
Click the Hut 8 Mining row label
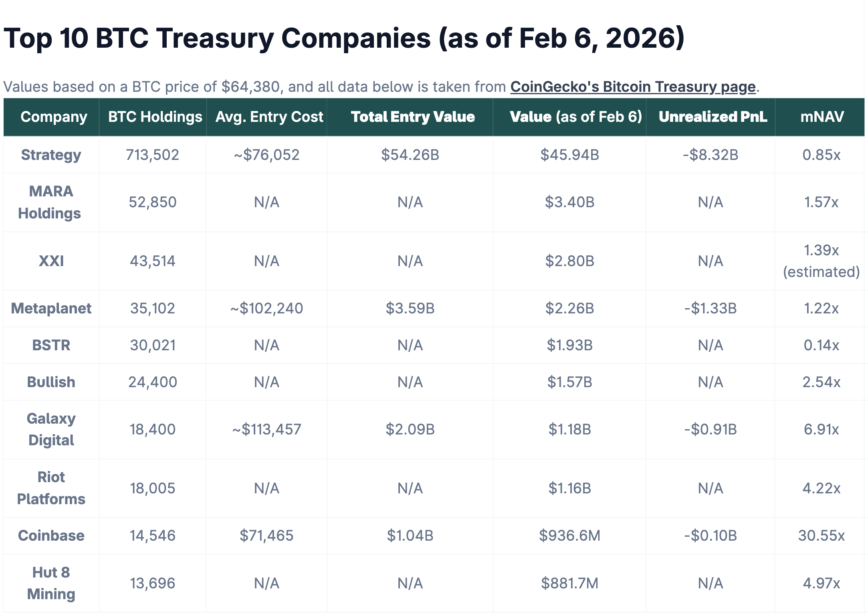[x=51, y=583]
